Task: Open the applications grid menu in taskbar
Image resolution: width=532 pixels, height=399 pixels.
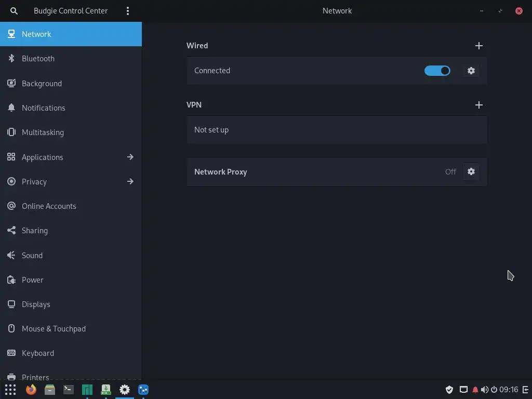Action: [x=10, y=390]
